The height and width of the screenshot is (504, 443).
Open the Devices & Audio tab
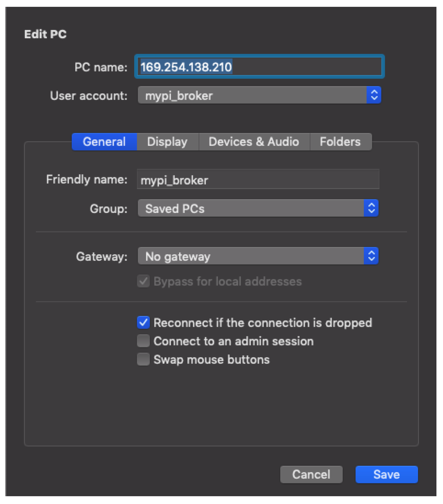[254, 142]
